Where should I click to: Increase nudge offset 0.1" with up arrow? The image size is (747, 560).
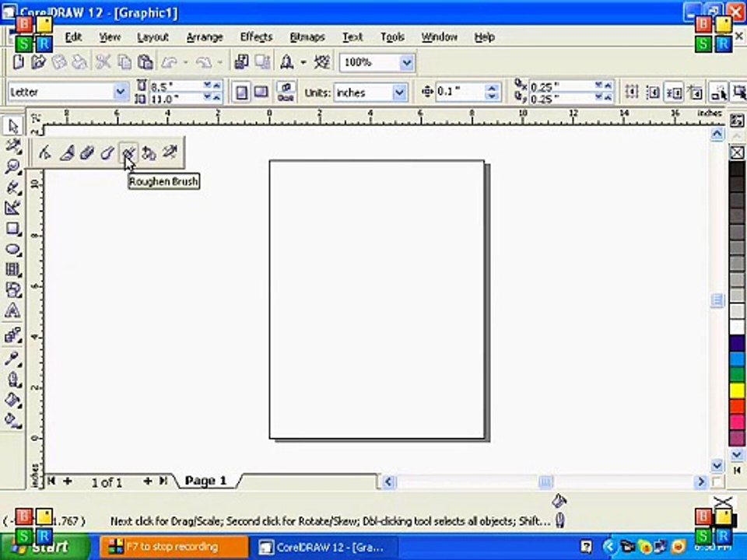point(492,88)
